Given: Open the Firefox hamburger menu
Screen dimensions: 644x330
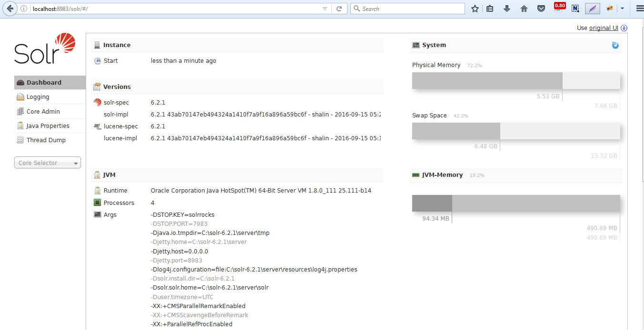Looking at the screenshot, I should (640, 9).
